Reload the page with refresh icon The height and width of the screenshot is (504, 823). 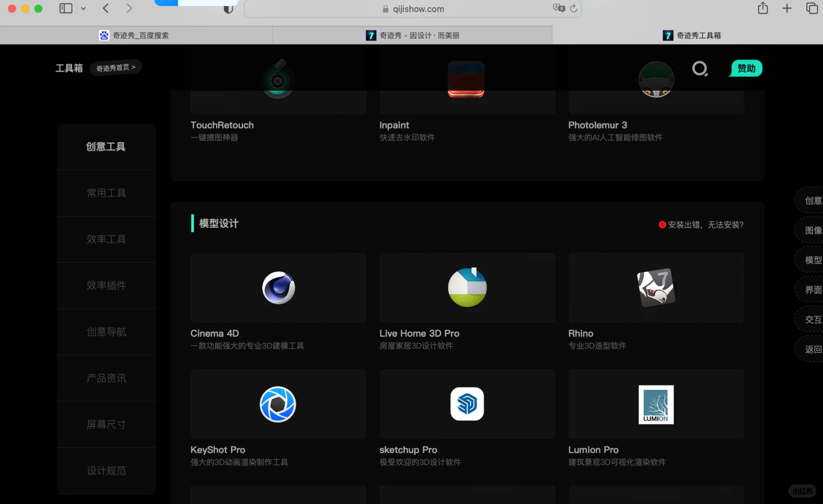pyautogui.click(x=574, y=8)
